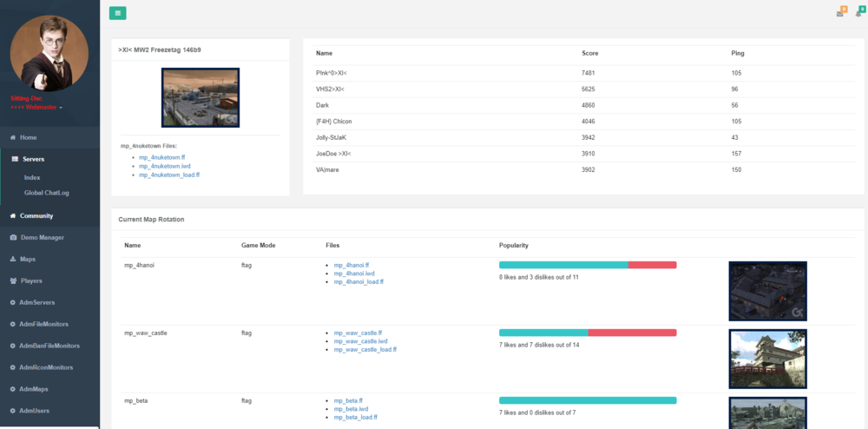This screenshot has width=868, height=429.
Task: Click the Home icon in the sidebar
Action: pyautogui.click(x=13, y=138)
